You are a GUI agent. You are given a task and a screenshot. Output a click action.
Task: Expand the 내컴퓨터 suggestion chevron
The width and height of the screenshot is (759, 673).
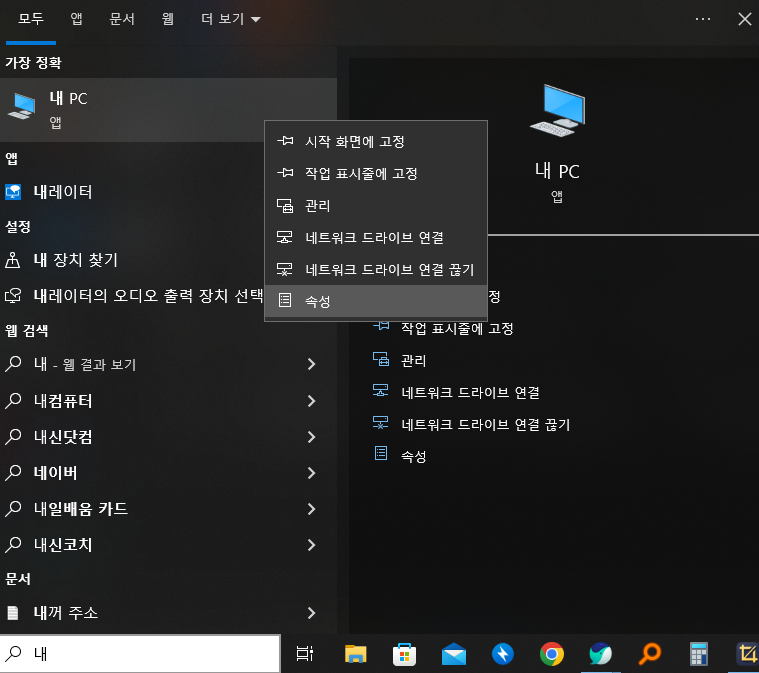[311, 401]
